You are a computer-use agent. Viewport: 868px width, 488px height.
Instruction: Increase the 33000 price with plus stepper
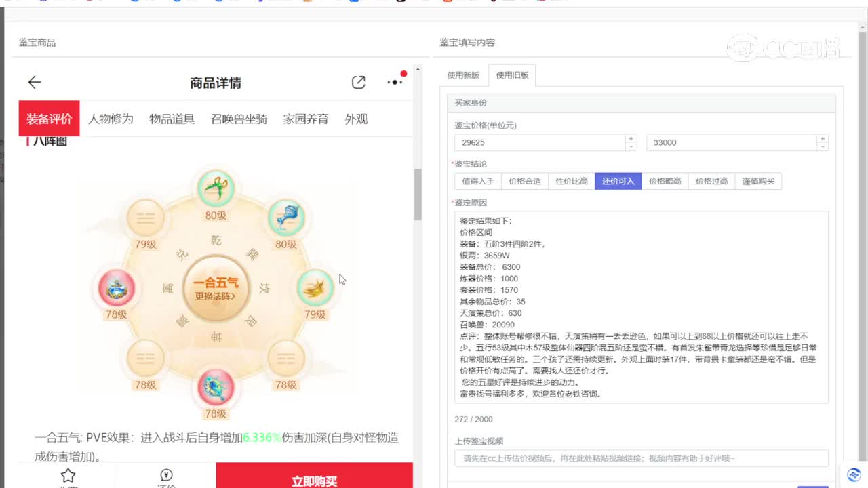click(x=823, y=138)
